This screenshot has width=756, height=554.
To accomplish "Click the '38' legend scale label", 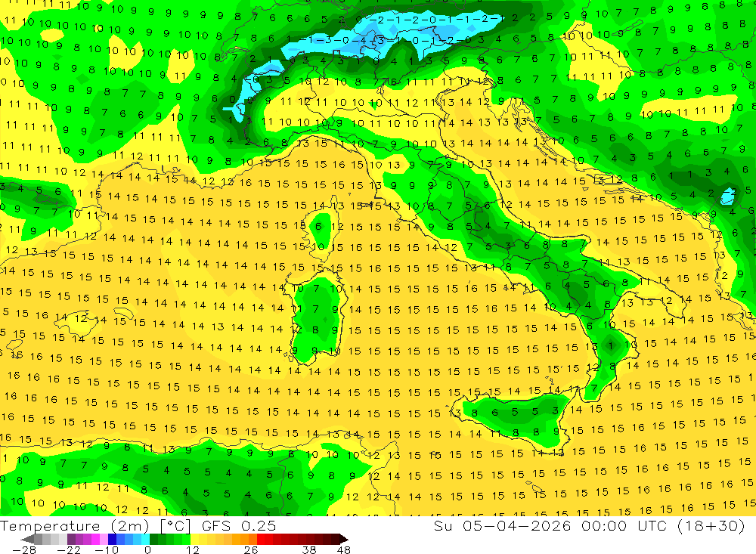I will 309,549.
